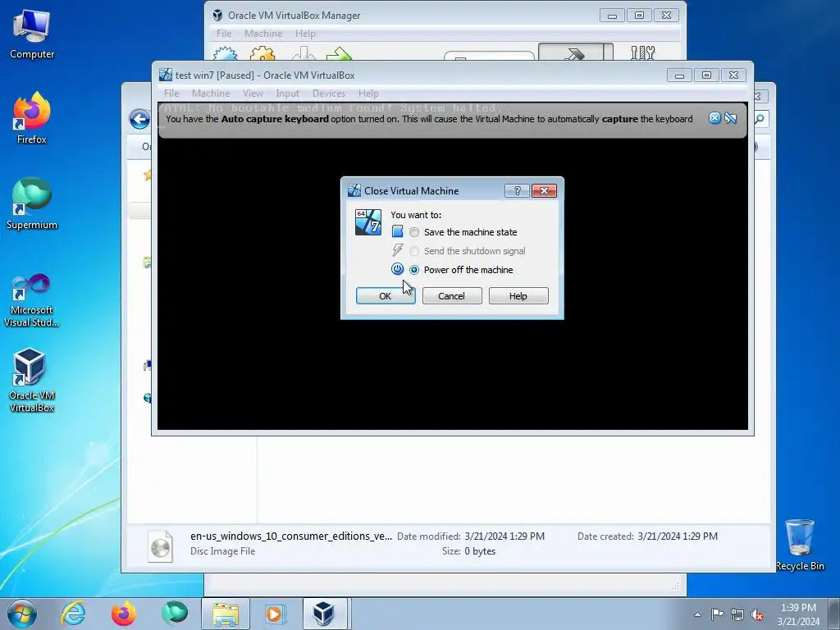Click the Global Tools icon in Manager toolbar
The image size is (840, 630).
point(642,52)
